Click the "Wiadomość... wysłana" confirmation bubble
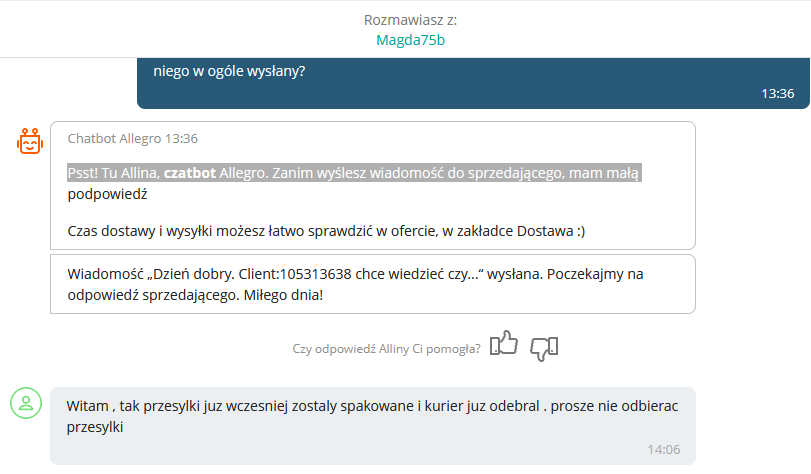Viewport: 811px width, 474px height. point(372,283)
